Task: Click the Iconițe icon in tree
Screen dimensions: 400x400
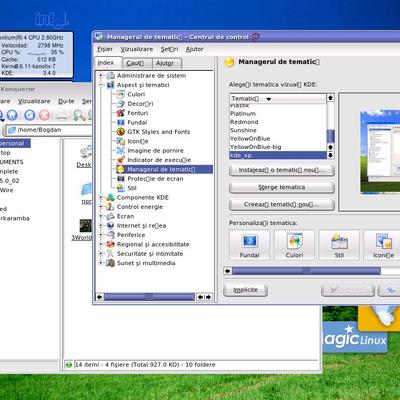Action: coord(121,141)
